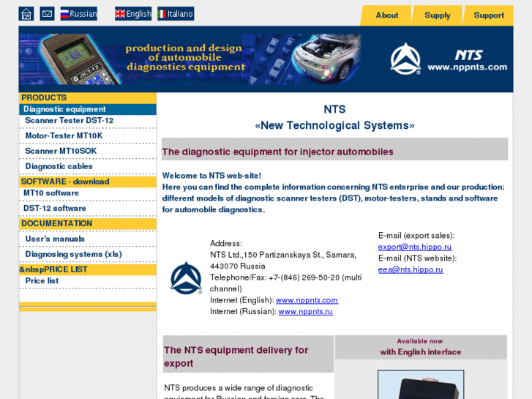Open Diagnostic cables page
This screenshot has width=532, height=399.
(x=59, y=166)
